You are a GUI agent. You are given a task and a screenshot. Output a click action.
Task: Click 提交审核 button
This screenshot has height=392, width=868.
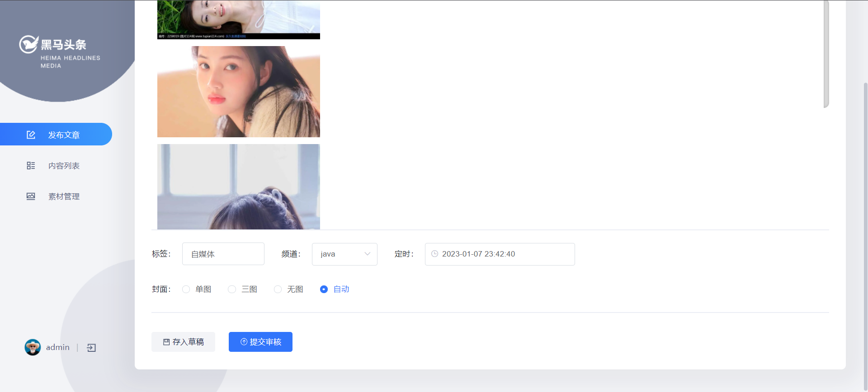point(260,342)
